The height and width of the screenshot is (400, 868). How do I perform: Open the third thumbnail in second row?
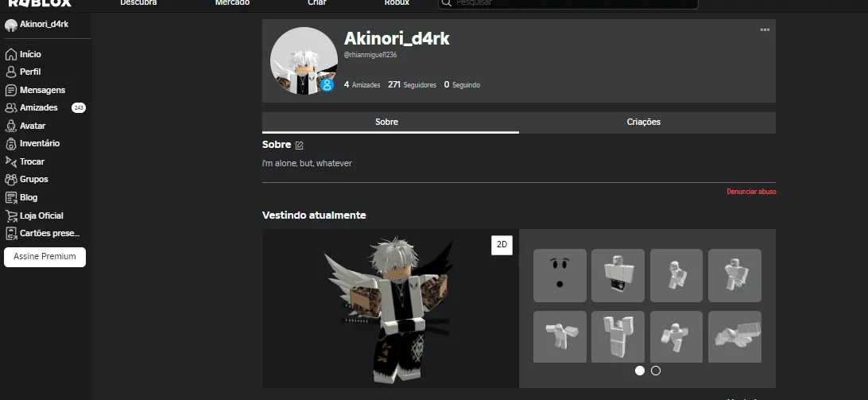click(676, 337)
